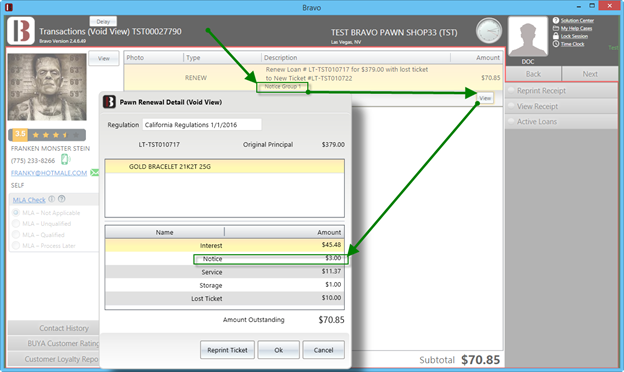Image resolution: width=624 pixels, height=372 pixels.
Task: Click Reprint Receipt
Action: pos(561,91)
